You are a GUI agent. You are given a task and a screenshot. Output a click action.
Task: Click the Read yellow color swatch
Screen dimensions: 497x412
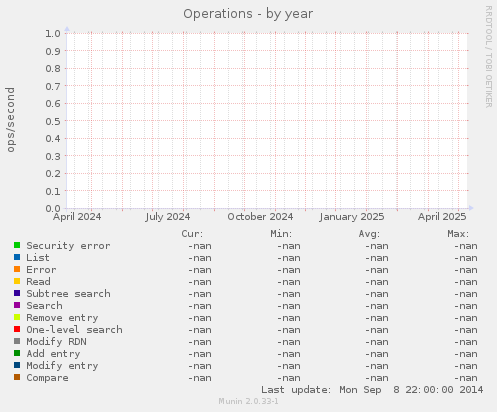click(x=17, y=281)
